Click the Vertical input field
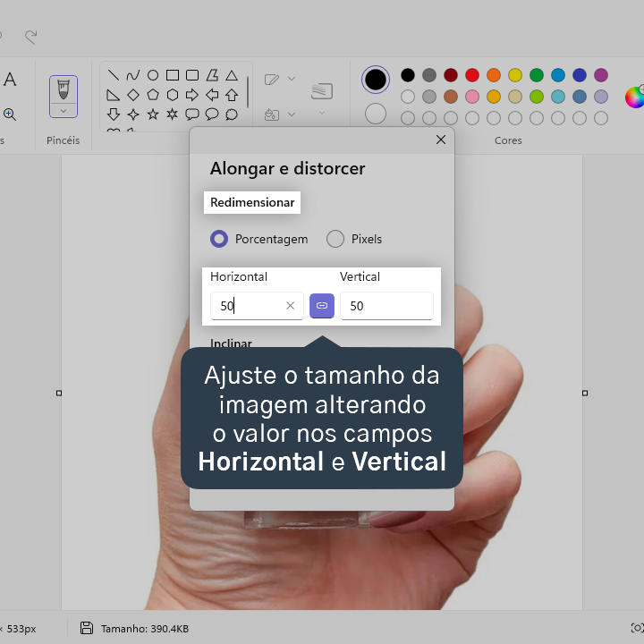The height and width of the screenshot is (644, 644). pos(386,306)
